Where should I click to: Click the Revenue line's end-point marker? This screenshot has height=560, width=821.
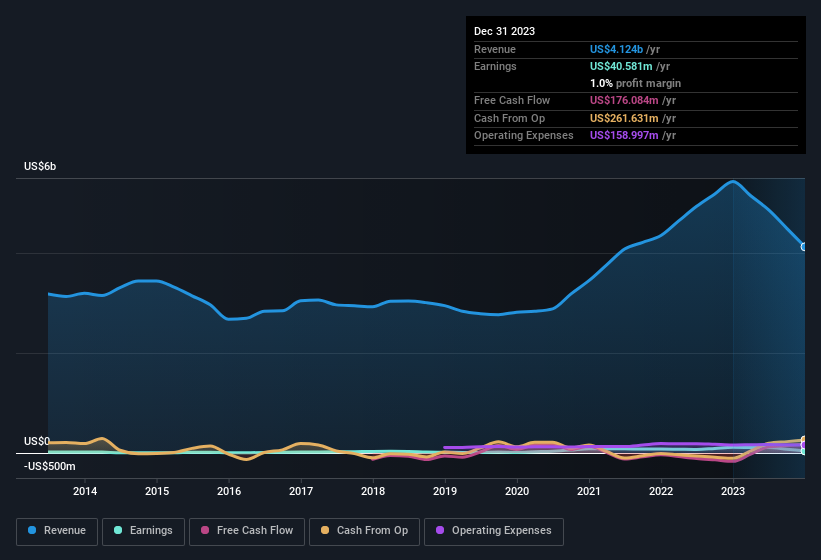(804, 247)
